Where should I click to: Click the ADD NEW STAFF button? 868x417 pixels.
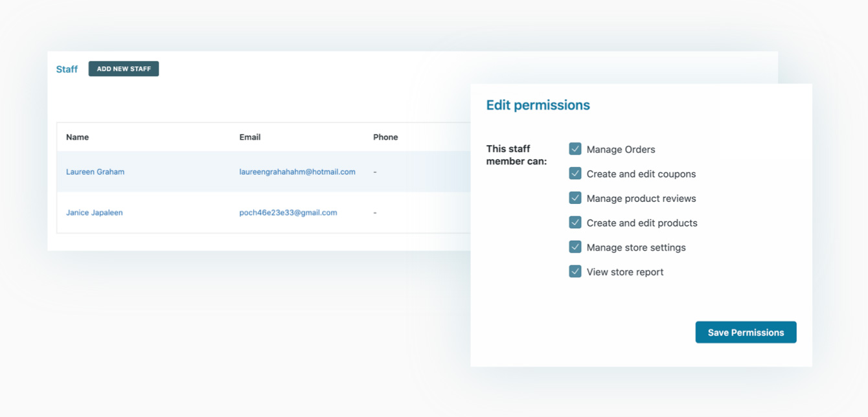pos(124,69)
